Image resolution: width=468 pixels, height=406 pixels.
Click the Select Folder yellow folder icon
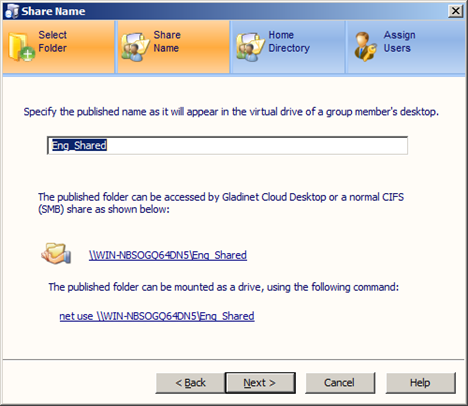pos(21,47)
